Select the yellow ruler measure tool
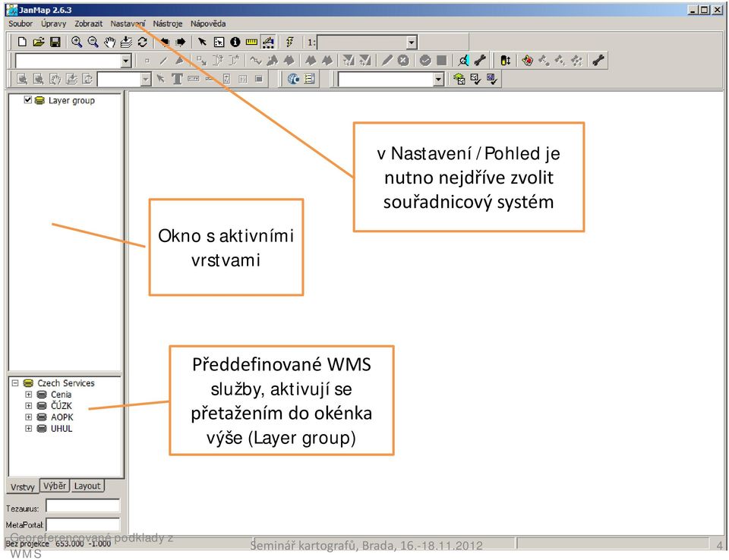Image resolution: width=729 pixels, height=560 pixels. coord(251,42)
